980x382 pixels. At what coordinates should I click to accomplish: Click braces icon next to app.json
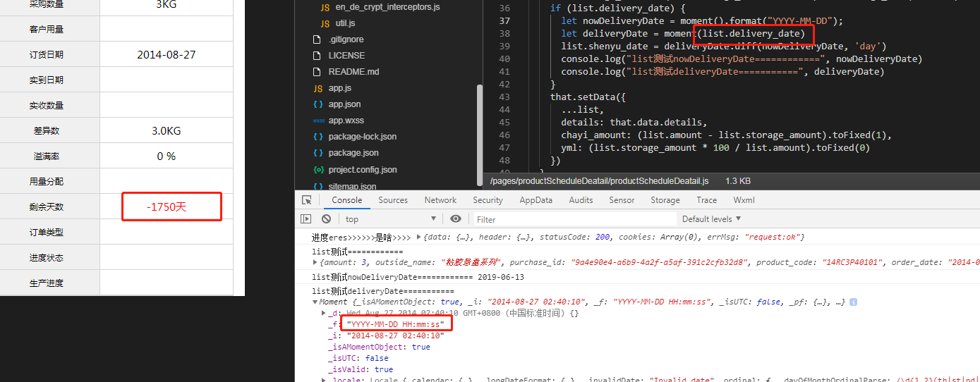point(317,104)
